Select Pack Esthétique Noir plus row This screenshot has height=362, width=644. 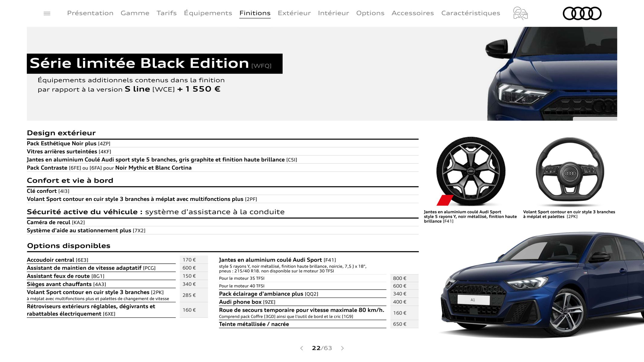(223, 143)
